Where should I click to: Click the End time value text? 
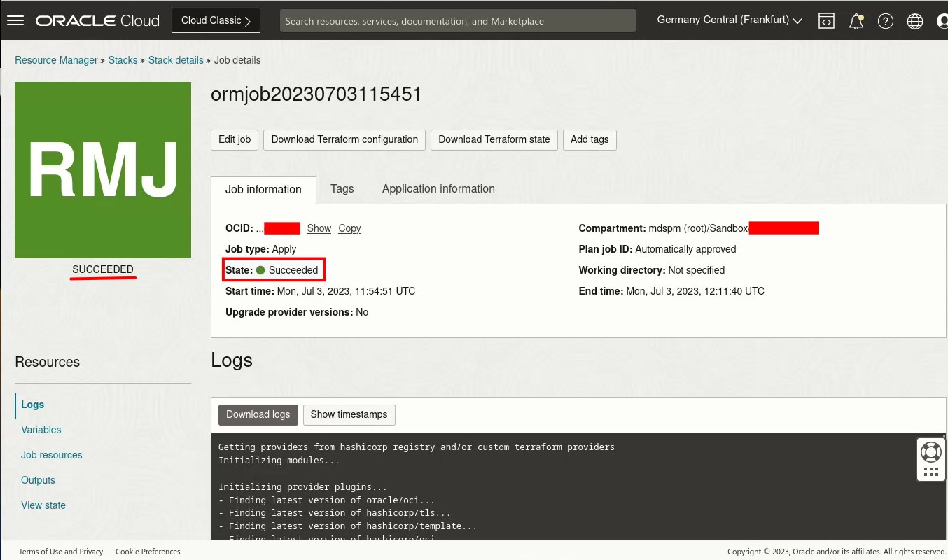tap(695, 291)
